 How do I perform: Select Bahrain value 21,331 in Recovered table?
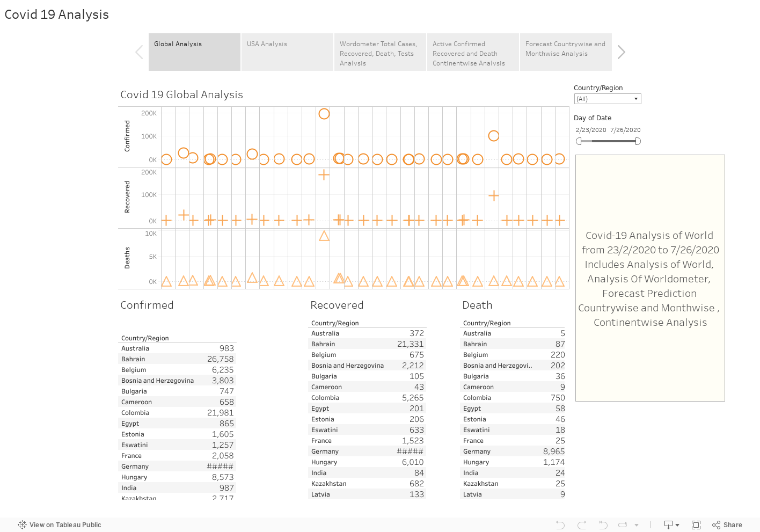(x=410, y=344)
